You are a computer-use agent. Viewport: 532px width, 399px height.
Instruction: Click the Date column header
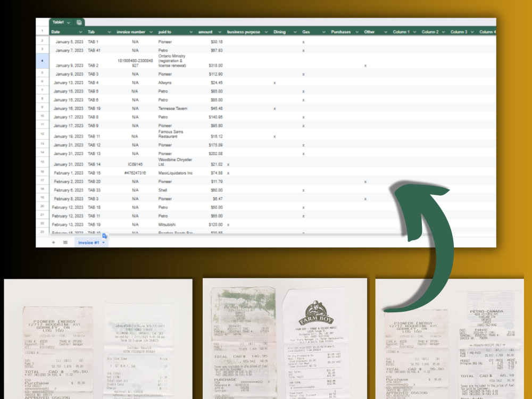coord(56,32)
